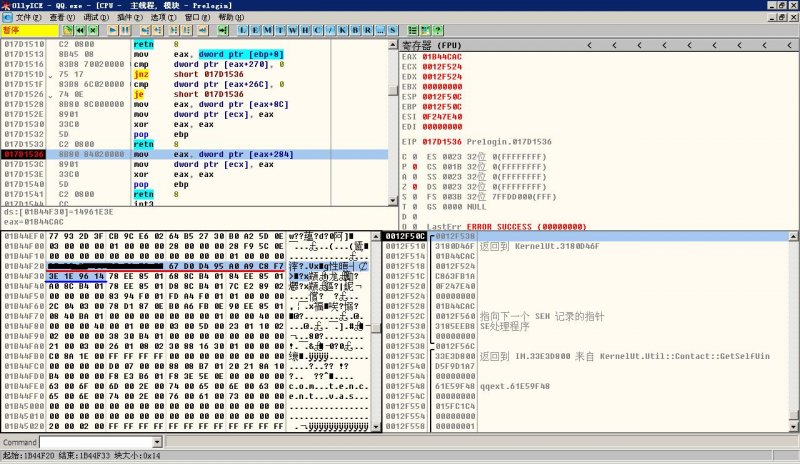Click the stack pane scroll-down arrow
Viewport: 800px width, 464px height.
click(x=793, y=426)
